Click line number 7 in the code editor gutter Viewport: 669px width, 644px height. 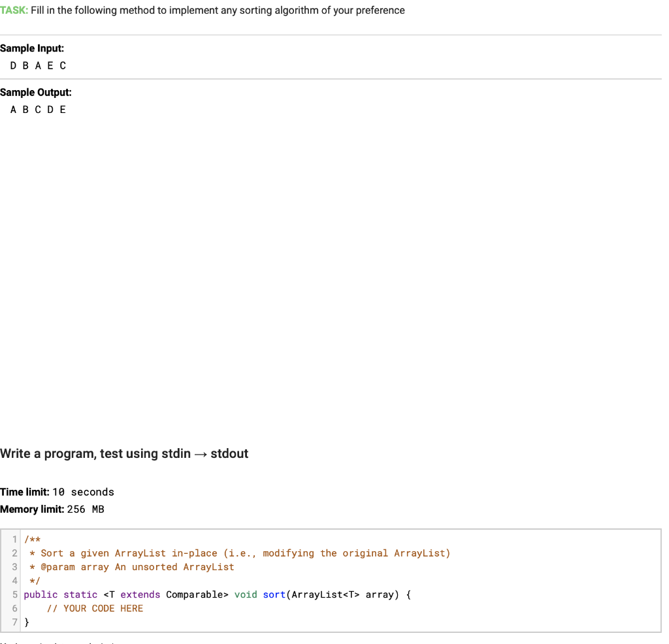click(x=14, y=622)
